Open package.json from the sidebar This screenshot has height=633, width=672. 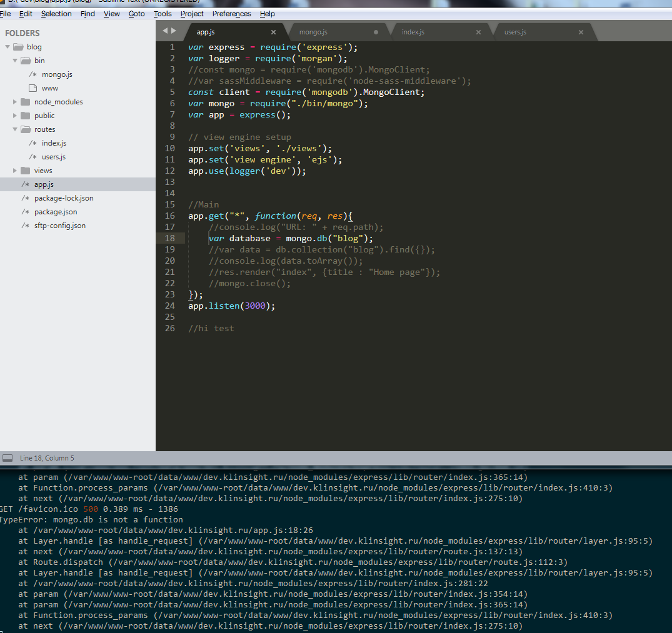pos(56,212)
